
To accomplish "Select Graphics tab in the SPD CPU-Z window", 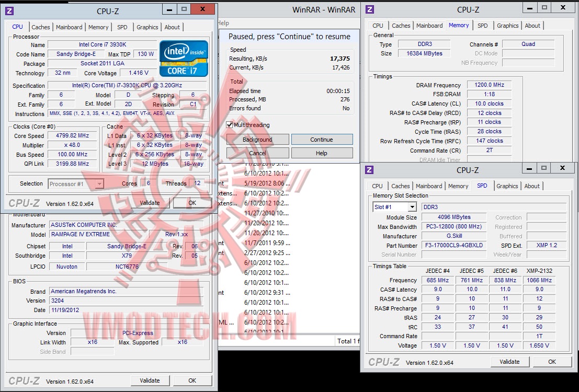I will 507,187.
